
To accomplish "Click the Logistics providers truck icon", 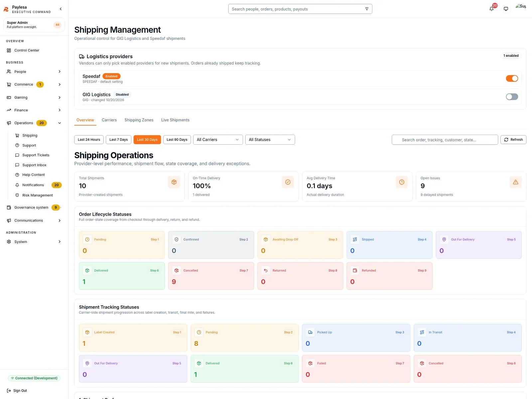I will click(x=81, y=57).
